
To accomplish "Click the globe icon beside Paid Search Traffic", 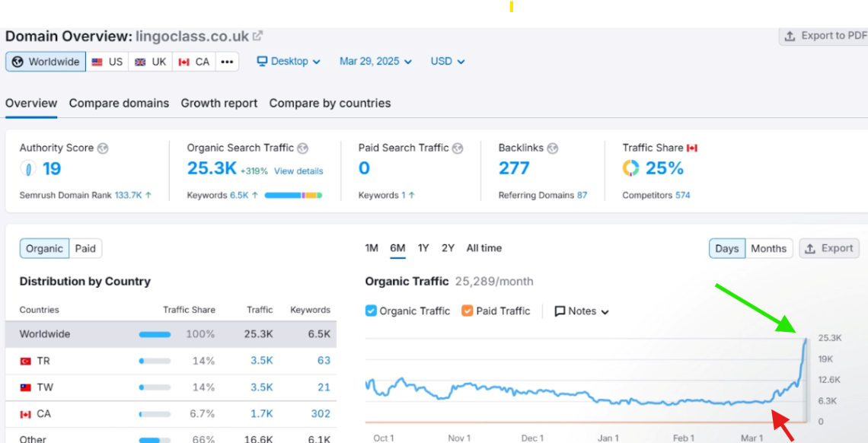I will point(458,148).
